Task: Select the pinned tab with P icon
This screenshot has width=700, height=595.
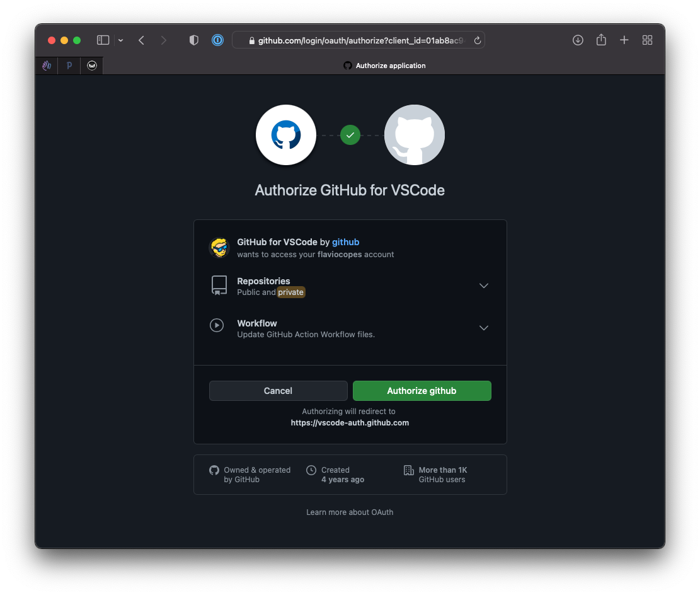Action: pyautogui.click(x=69, y=66)
